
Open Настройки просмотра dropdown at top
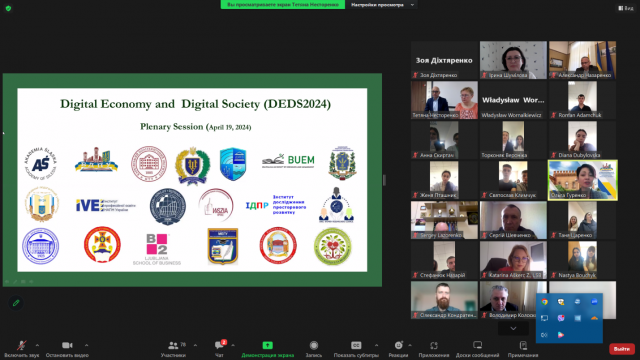click(382, 5)
